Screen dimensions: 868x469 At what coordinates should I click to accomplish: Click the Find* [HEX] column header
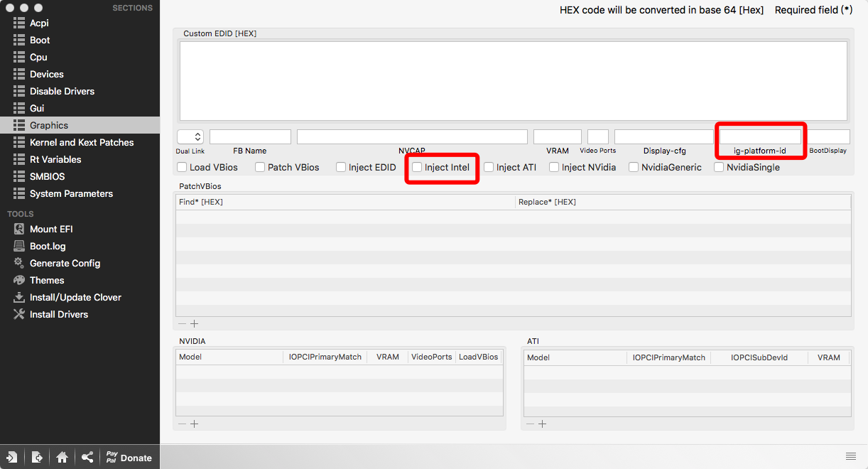(x=345, y=202)
